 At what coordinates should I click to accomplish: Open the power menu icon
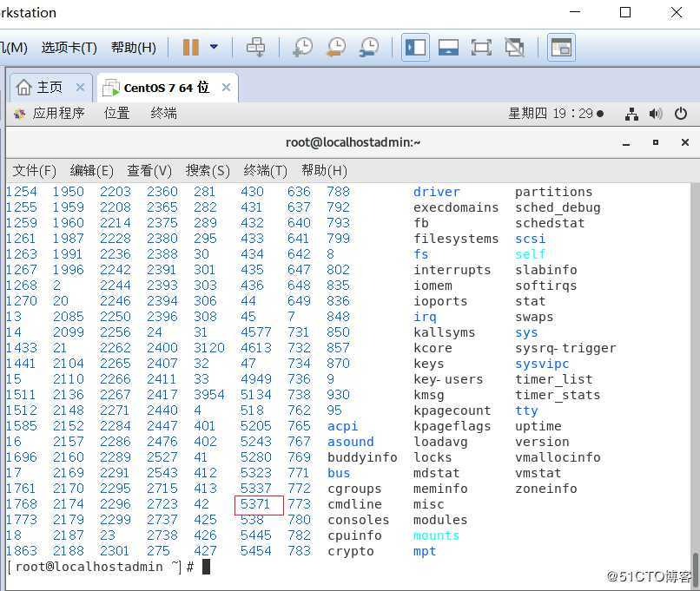(681, 114)
